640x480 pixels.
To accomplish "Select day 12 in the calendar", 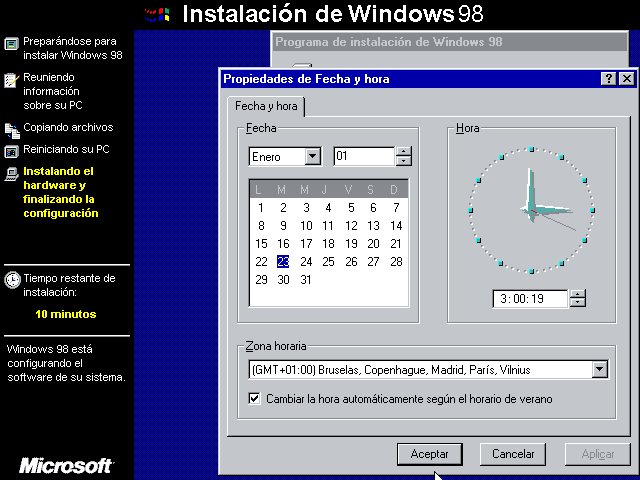I will pos(351,226).
